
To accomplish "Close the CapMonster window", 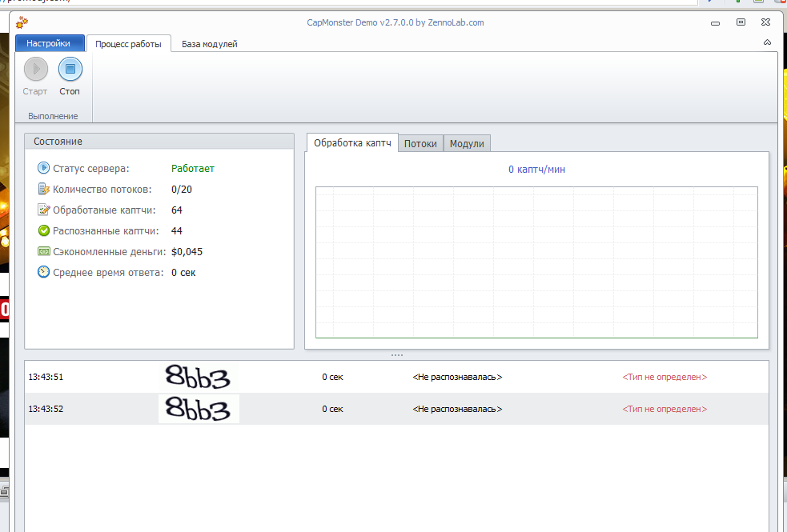I will tap(765, 22).
